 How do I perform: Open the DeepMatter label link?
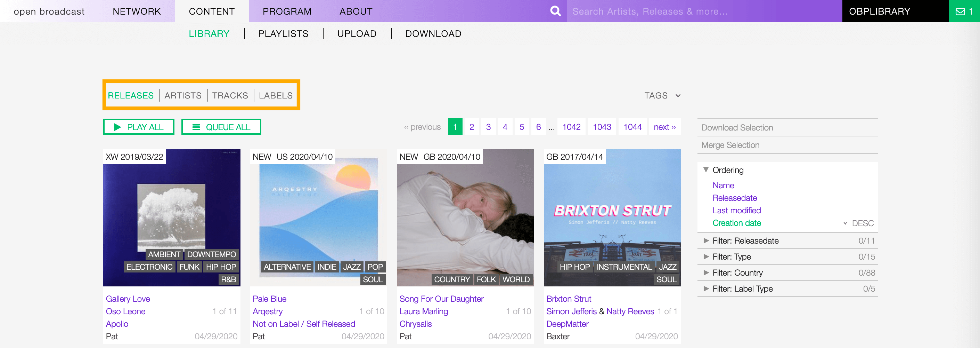567,324
